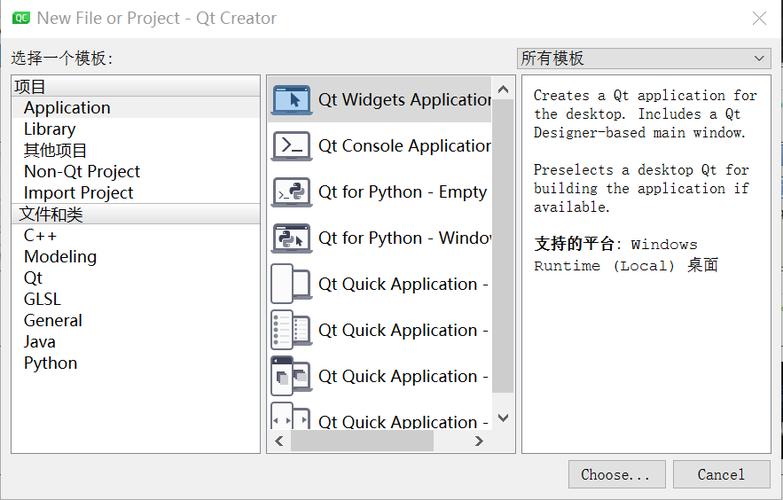Click the Qt Quick Application list-style icon
This screenshot has height=500, width=783.
292,330
